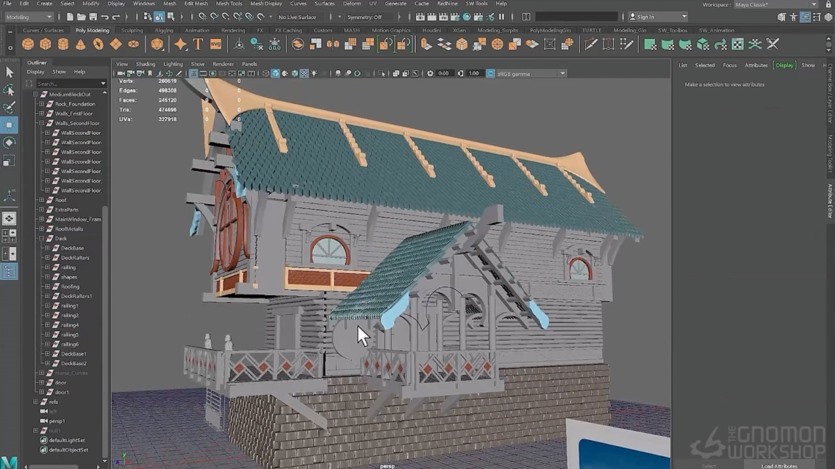This screenshot has height=469, width=835.
Task: Select the Multi-Cut knife tool on shelf
Action: coord(591,44)
